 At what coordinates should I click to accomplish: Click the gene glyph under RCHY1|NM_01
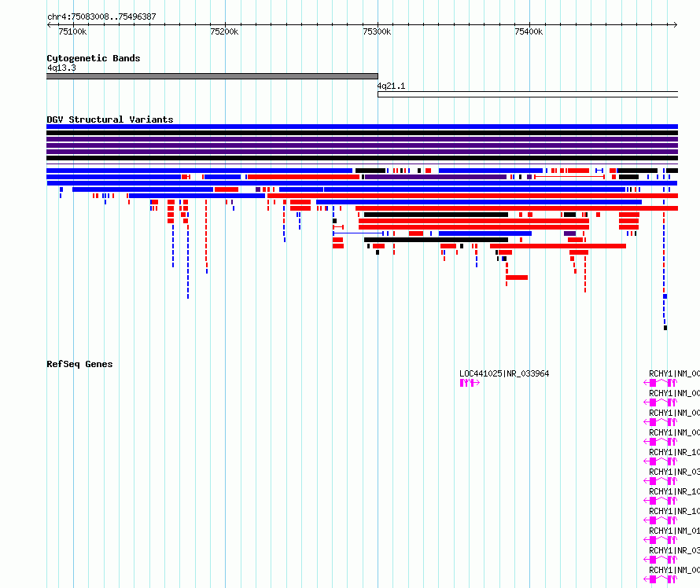[660, 540]
